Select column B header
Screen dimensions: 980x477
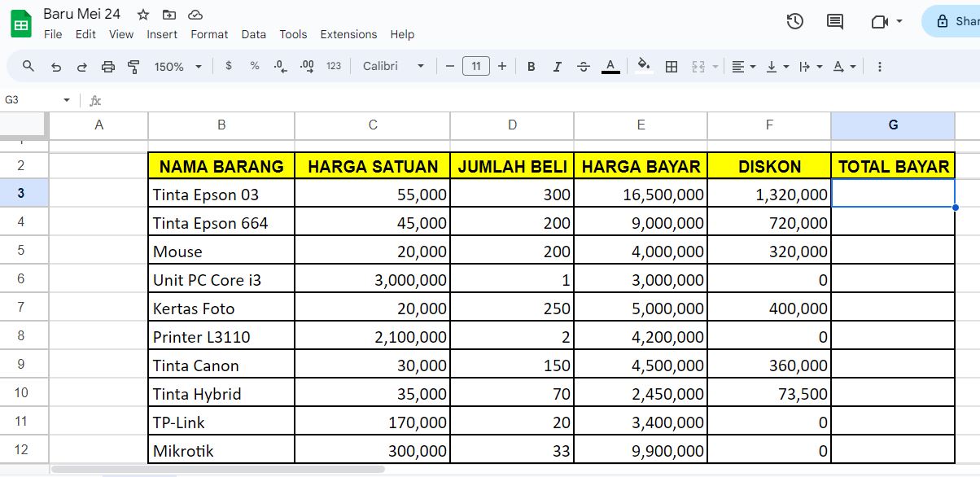[x=221, y=125]
